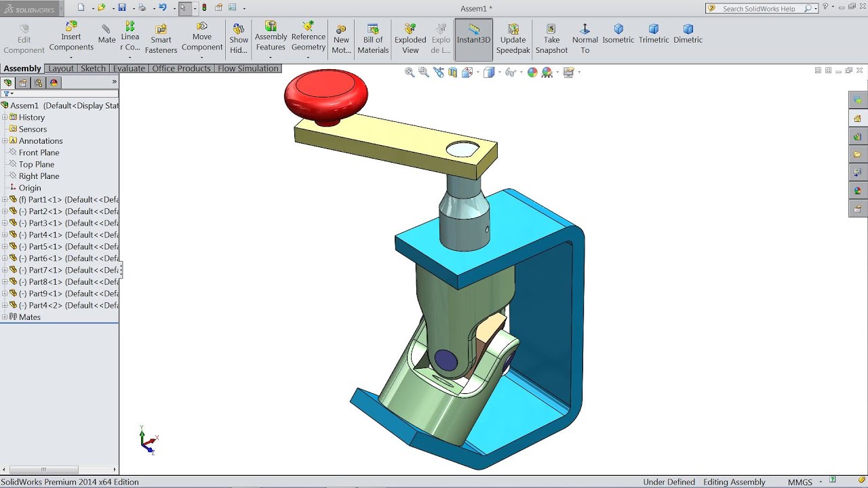Insert a Bill of Materials
868x488 pixels.
pyautogui.click(x=373, y=39)
